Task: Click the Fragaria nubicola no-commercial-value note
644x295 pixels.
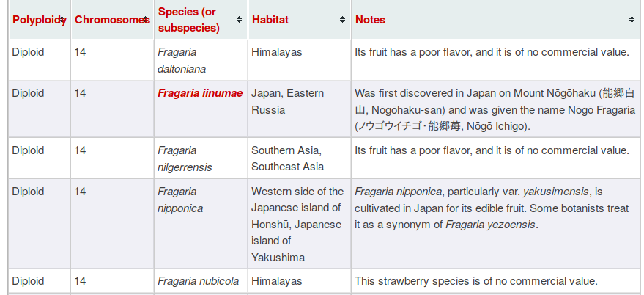Action: (476, 281)
